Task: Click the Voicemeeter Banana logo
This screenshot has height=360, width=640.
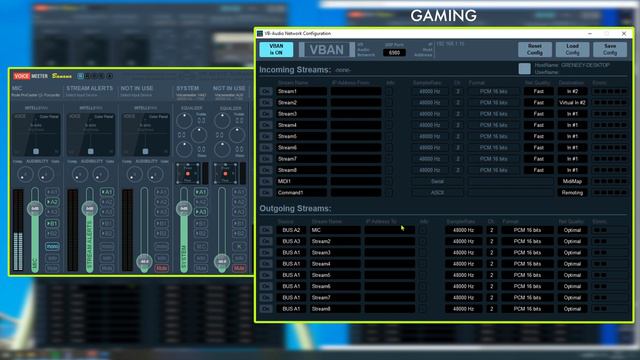Action: pos(42,76)
